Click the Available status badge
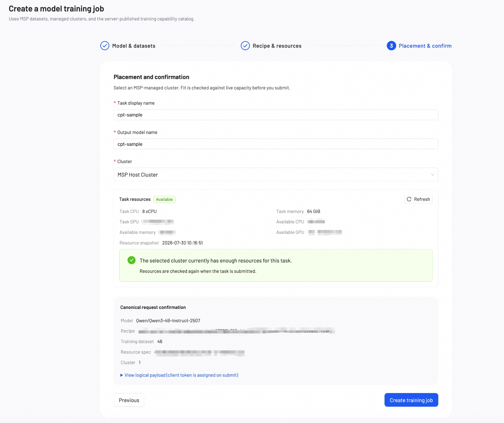This screenshot has height=423, width=504. pos(164,199)
